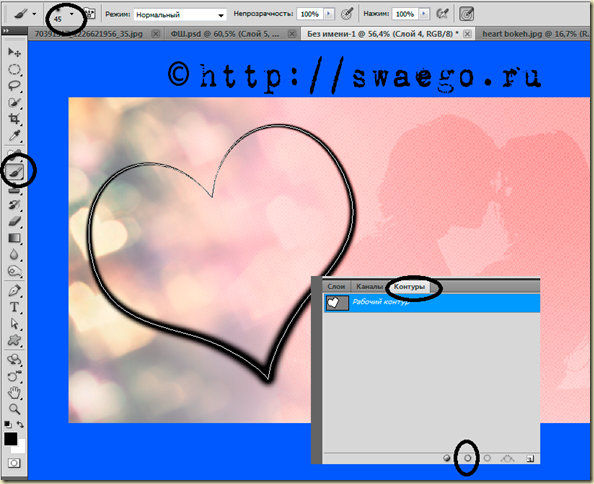Screen dimensions: 594x484
Task: Click stroke path with brush icon
Action: pos(467,458)
